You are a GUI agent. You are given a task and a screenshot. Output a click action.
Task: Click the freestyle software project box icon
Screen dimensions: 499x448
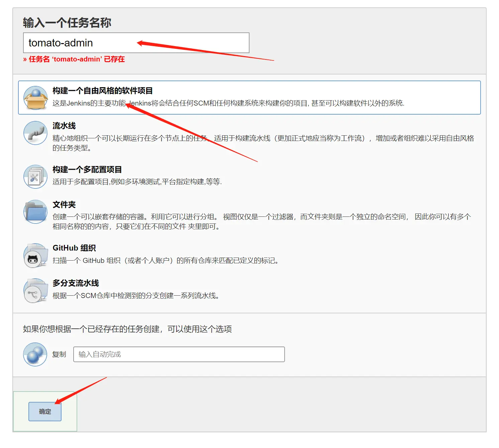(x=35, y=98)
